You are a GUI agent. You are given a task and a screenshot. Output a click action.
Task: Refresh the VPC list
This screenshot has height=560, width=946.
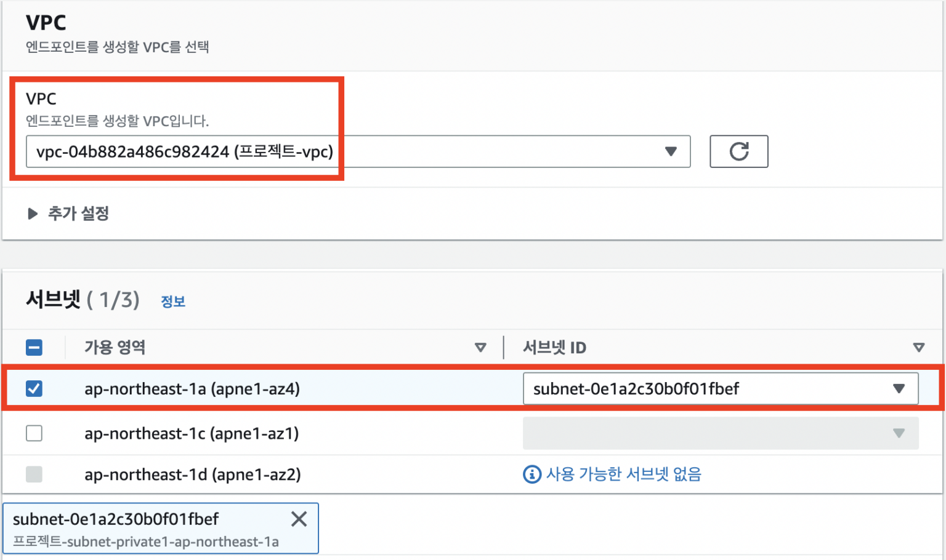(x=738, y=151)
